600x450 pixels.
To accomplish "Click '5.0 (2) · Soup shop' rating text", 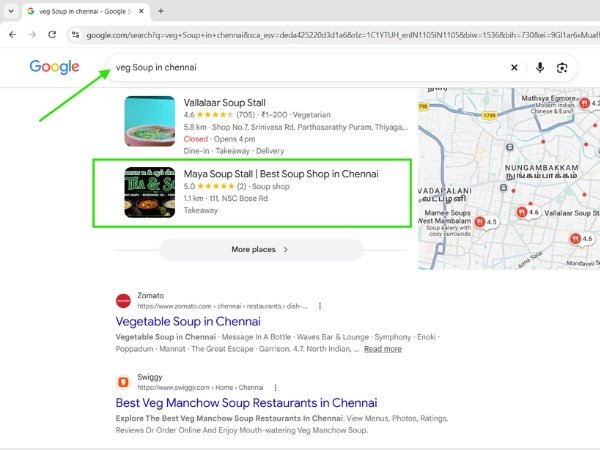I will [236, 186].
